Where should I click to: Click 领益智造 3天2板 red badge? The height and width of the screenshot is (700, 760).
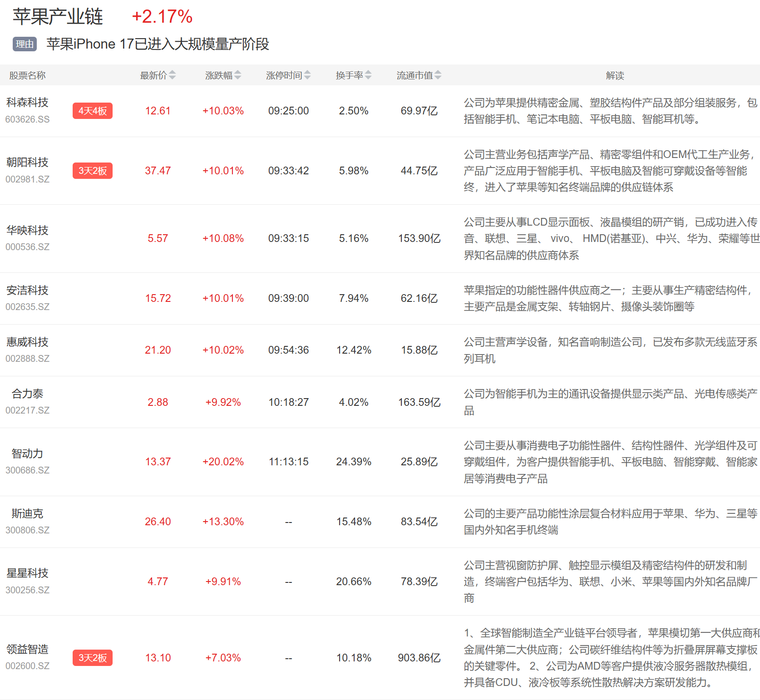coord(93,658)
